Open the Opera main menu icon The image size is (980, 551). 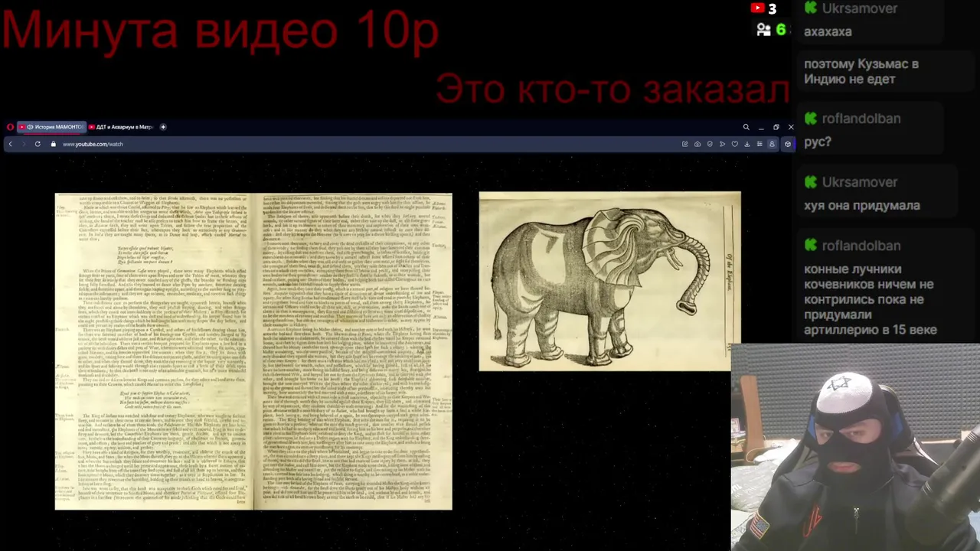10,127
